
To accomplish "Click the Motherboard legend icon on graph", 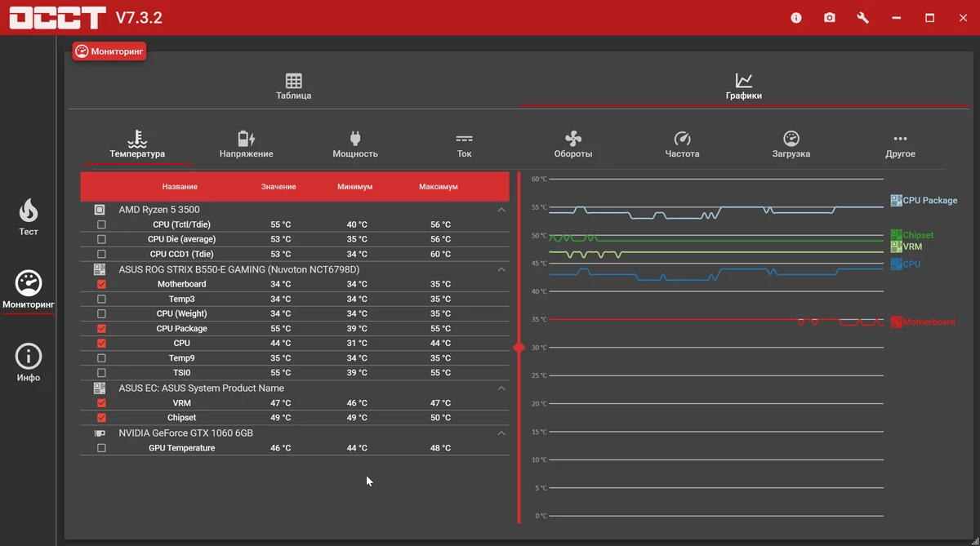I will coord(896,322).
